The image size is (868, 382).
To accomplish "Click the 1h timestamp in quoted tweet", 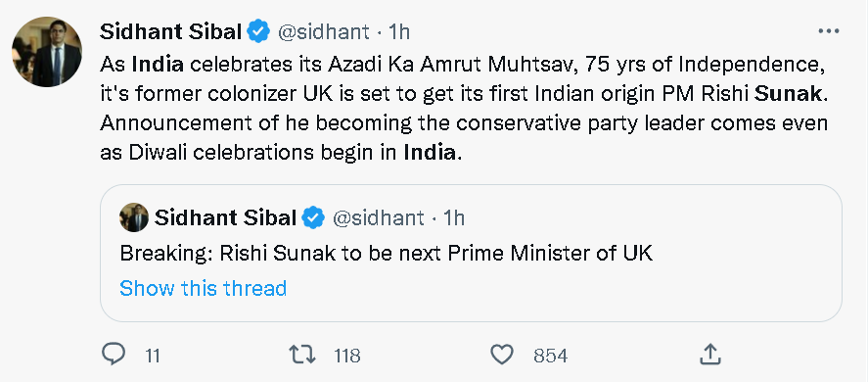I will (454, 217).
